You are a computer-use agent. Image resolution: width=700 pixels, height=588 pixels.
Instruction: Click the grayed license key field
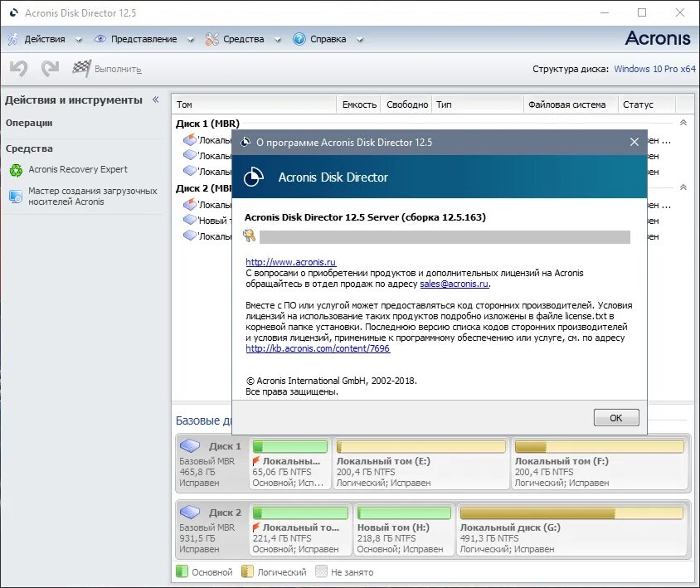[445, 237]
